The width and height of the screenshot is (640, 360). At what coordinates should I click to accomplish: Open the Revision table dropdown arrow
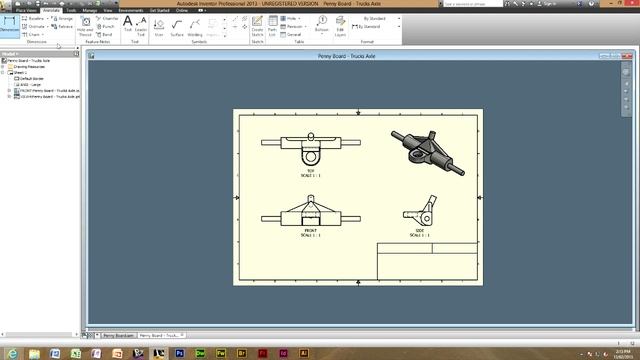[306, 27]
